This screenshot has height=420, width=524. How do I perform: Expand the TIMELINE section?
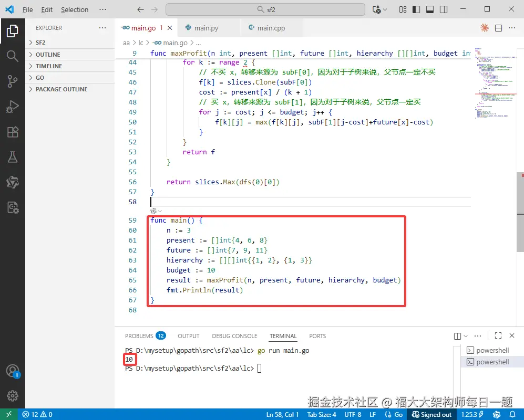[x=70, y=66]
